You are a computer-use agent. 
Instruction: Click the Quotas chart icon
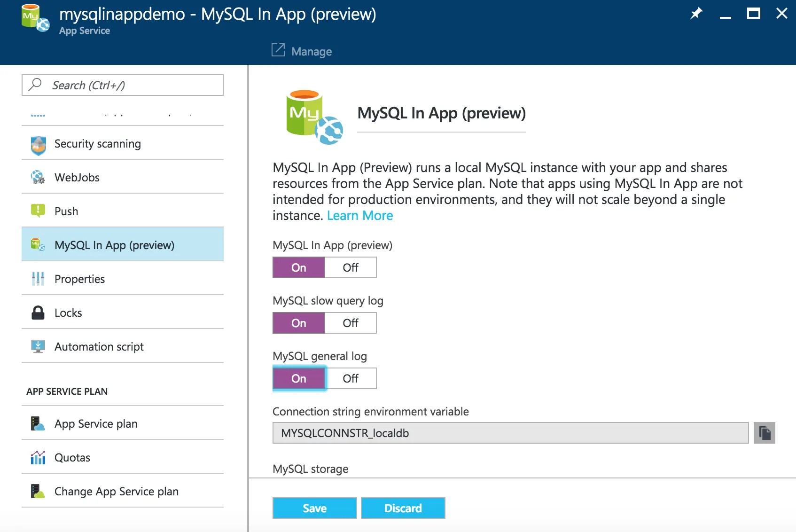point(38,457)
